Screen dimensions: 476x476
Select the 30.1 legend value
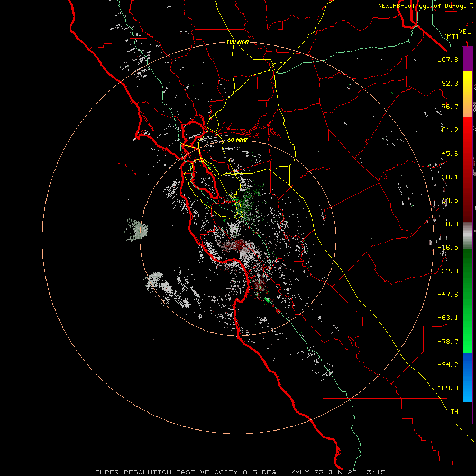(450, 177)
